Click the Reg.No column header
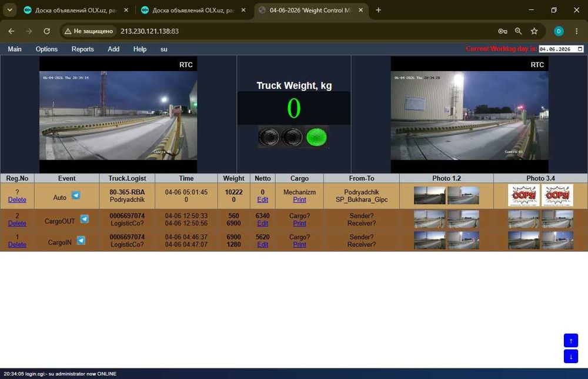Image resolution: width=588 pixels, height=379 pixels. point(17,178)
